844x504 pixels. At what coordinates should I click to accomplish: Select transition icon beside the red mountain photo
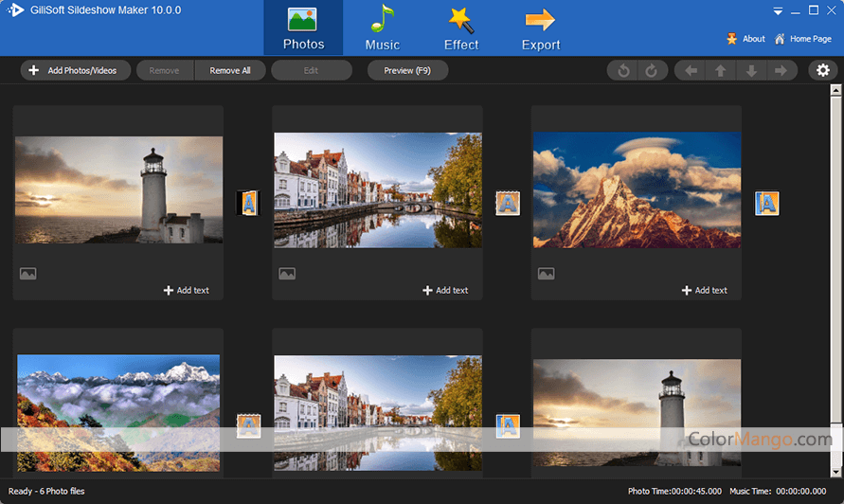[x=766, y=203]
